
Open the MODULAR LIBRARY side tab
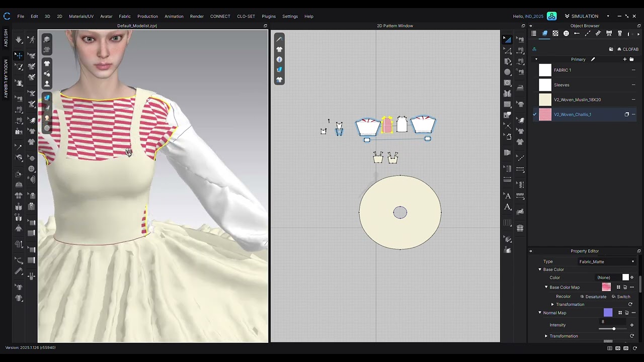pos(6,78)
